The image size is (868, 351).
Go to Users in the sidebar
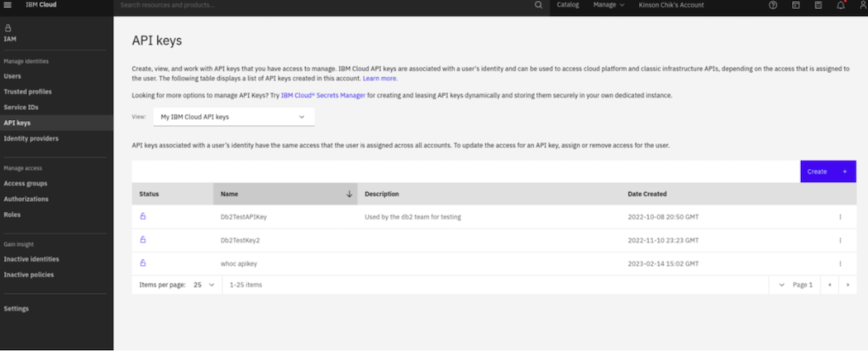[x=12, y=76]
